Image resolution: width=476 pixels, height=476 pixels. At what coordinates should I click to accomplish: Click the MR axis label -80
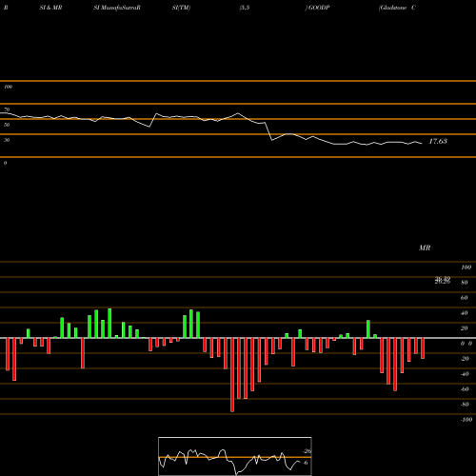(x=465, y=405)
